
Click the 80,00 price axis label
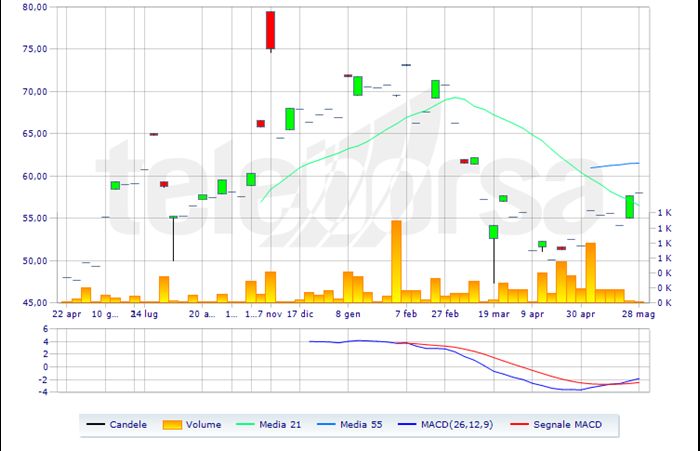click(35, 7)
